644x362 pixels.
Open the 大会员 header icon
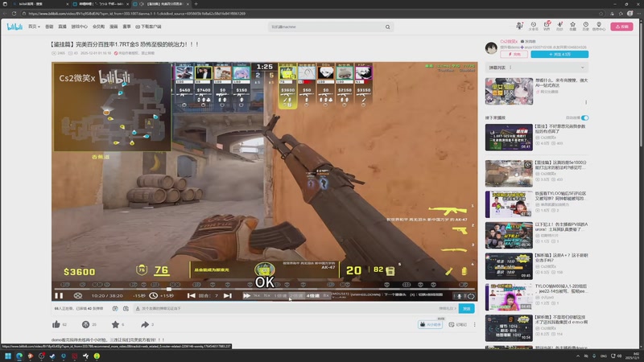pyautogui.click(x=533, y=27)
